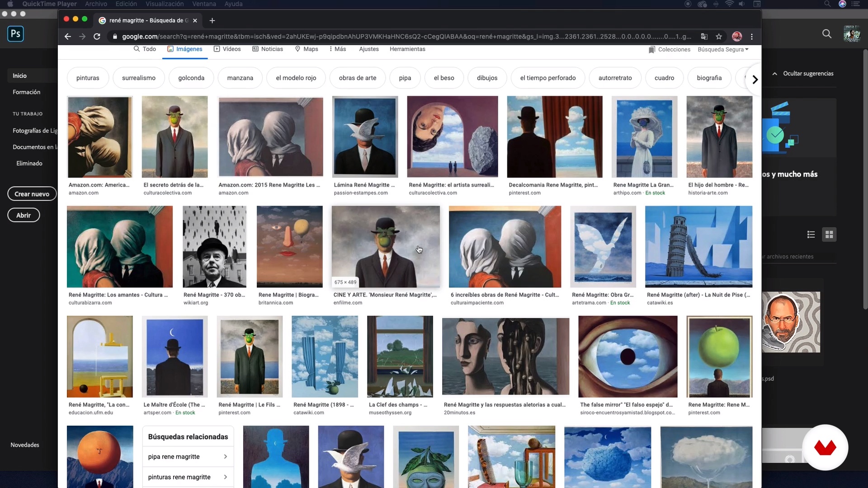Click the volume icon in menu bar
This screenshot has height=488, width=868.
click(742, 4)
